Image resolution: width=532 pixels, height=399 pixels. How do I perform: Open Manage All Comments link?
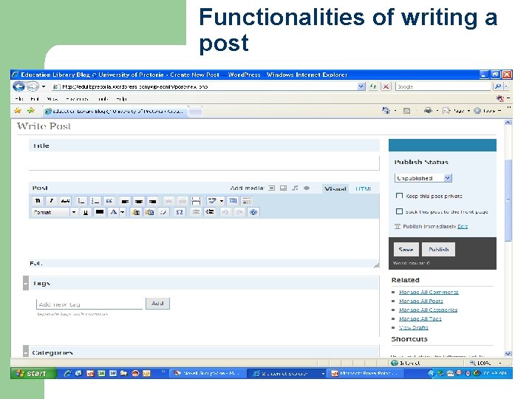coord(429,292)
